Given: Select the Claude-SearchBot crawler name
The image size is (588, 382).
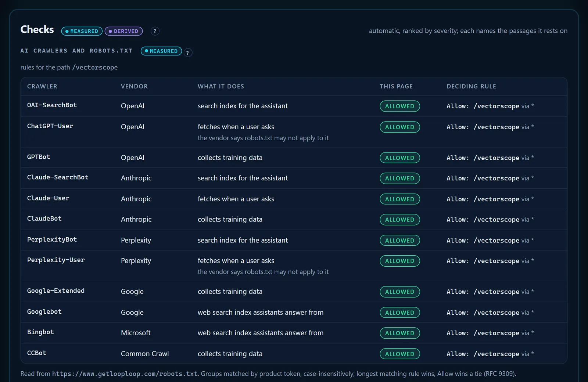Looking at the screenshot, I should point(58,177).
